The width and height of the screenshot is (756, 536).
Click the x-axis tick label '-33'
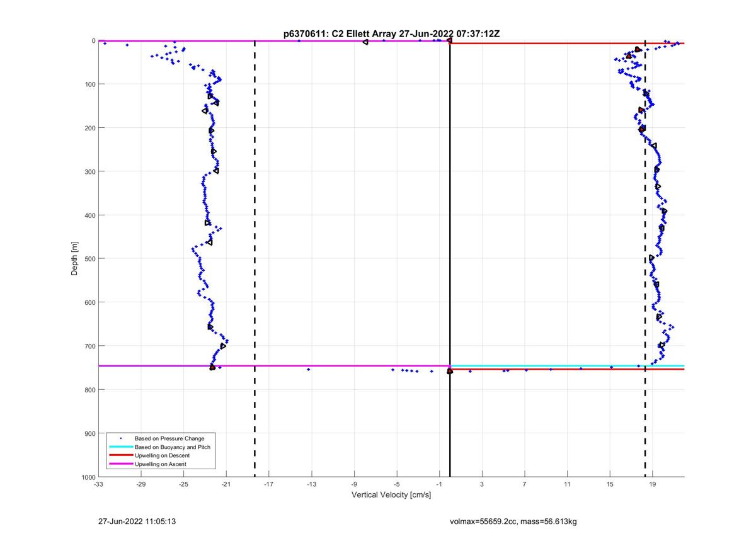(x=98, y=484)
